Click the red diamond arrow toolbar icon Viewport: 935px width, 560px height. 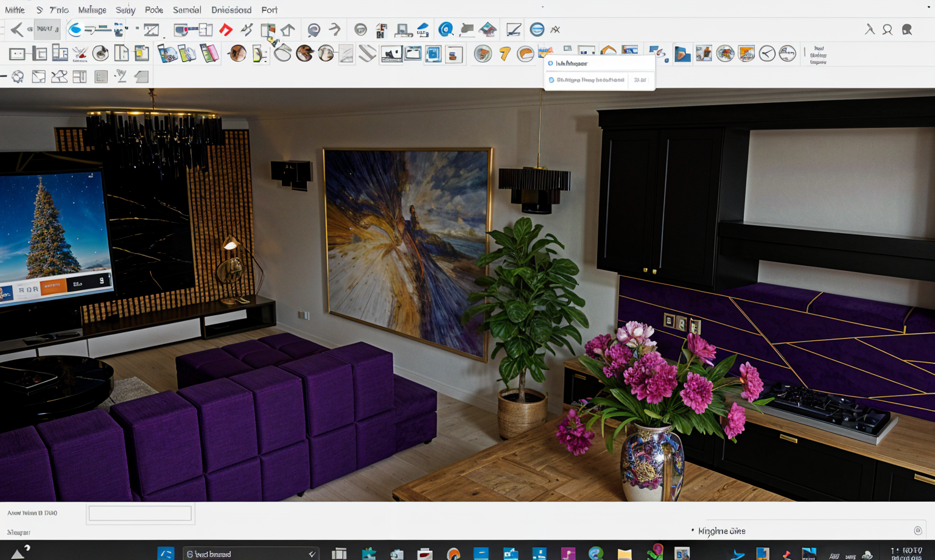[x=226, y=30]
